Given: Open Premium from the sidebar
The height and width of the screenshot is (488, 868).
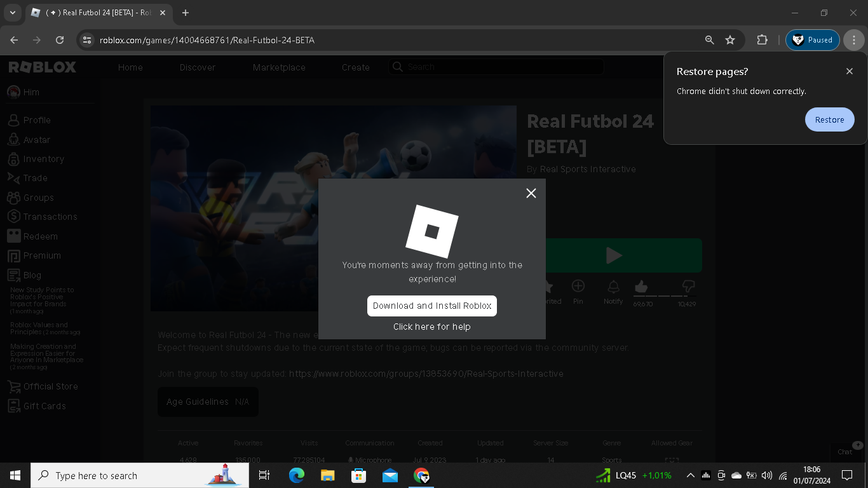Looking at the screenshot, I should click(34, 255).
